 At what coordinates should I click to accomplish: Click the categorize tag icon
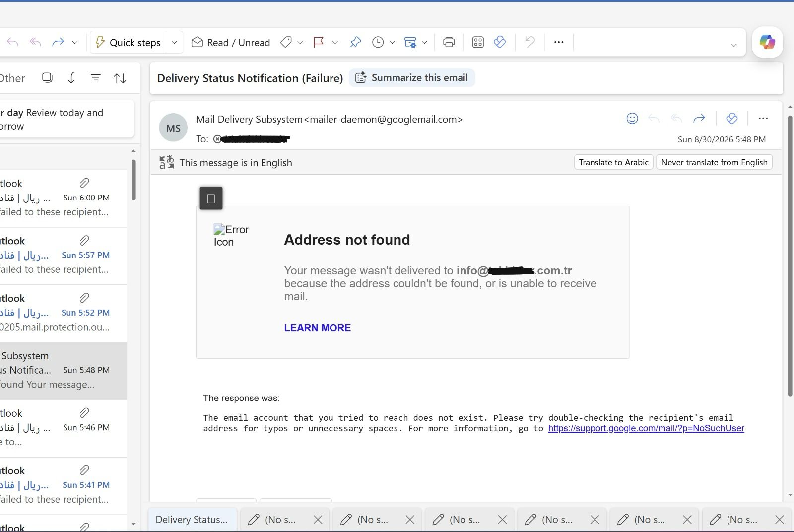pos(286,42)
